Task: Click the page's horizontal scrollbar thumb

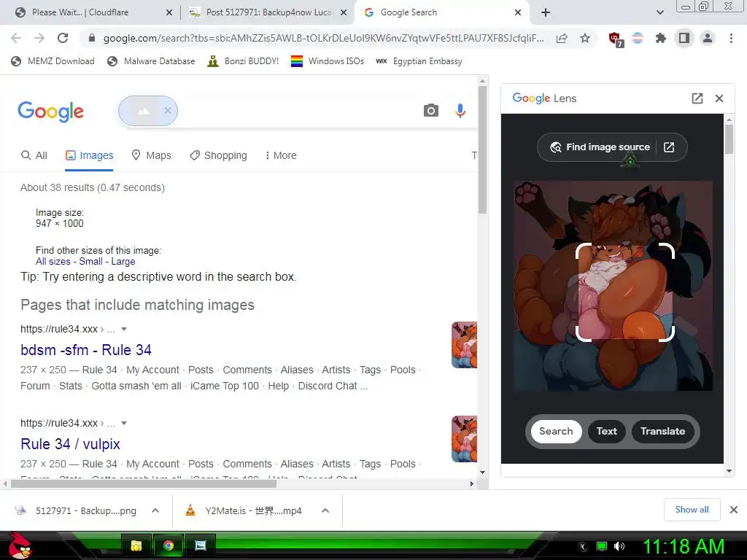Action: click(x=144, y=484)
